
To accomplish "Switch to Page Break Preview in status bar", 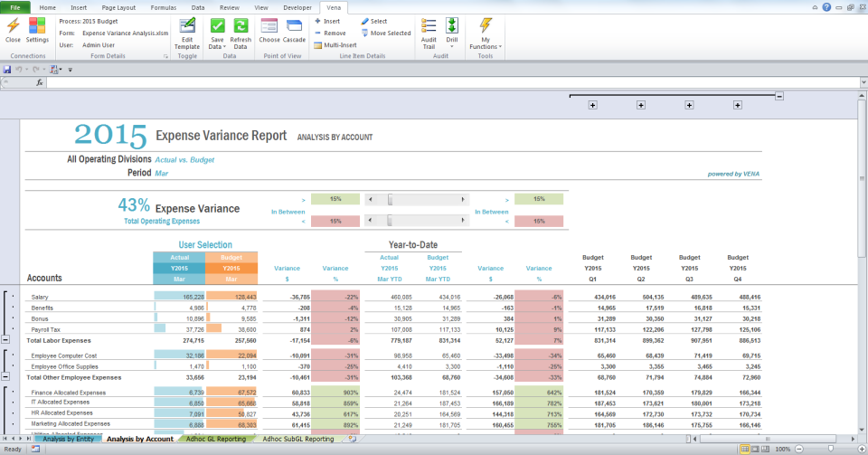I will (x=766, y=449).
